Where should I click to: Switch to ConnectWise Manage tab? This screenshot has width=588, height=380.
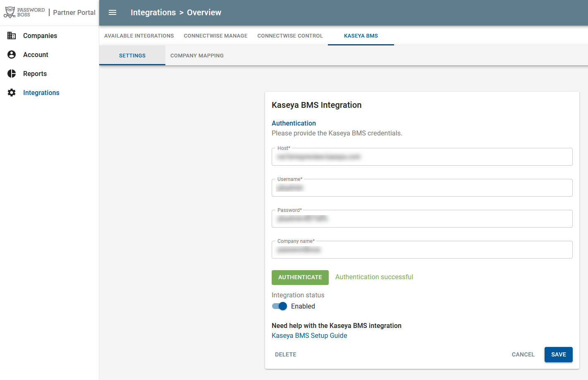[215, 36]
